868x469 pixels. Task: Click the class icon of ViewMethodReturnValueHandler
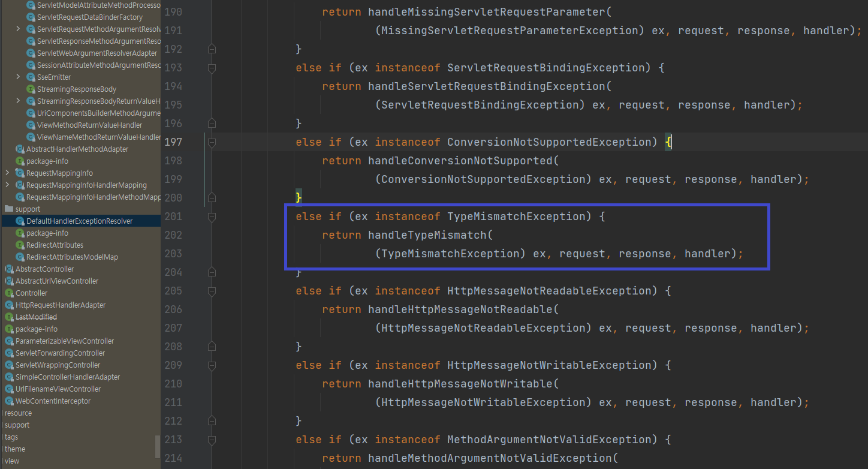pyautogui.click(x=31, y=125)
